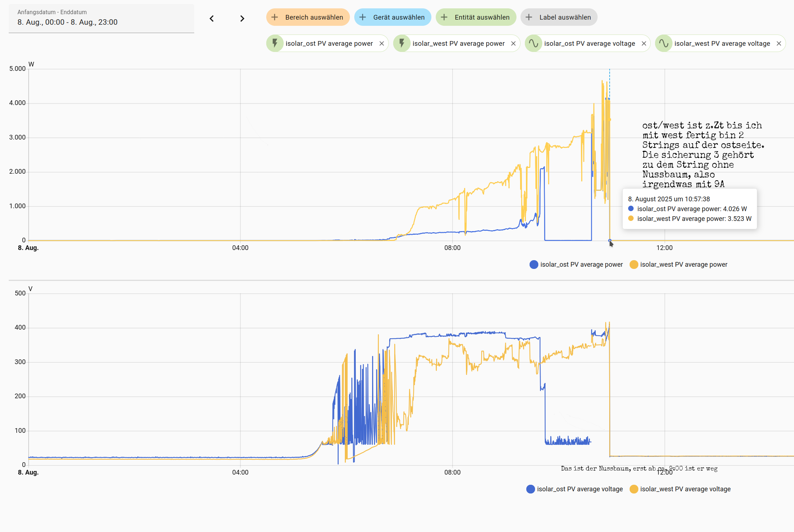Viewport: 794px width, 532px height.
Task: Open the Bereich auswählen picker
Action: (x=308, y=17)
